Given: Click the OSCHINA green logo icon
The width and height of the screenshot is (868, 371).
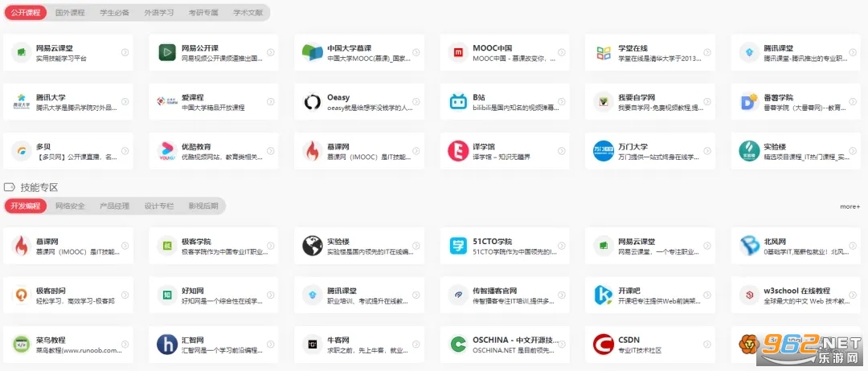Looking at the screenshot, I should coord(458,344).
